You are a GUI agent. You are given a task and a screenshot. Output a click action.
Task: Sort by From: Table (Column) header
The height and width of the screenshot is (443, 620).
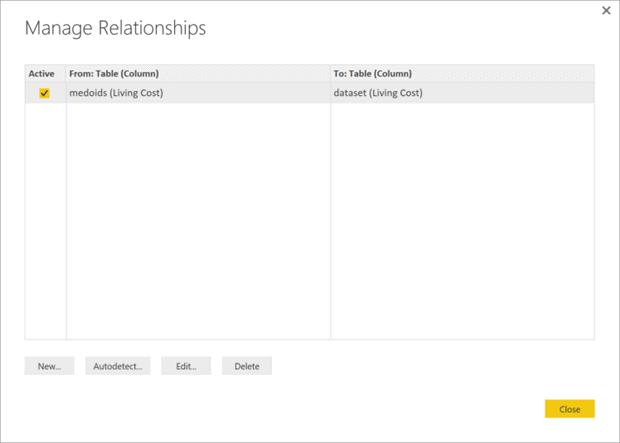point(115,74)
